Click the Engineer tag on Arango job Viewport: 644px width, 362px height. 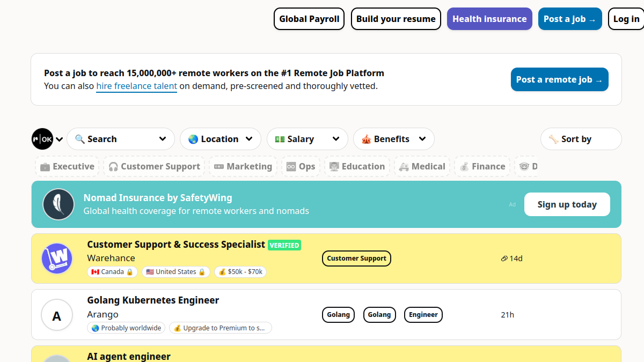pyautogui.click(x=423, y=315)
